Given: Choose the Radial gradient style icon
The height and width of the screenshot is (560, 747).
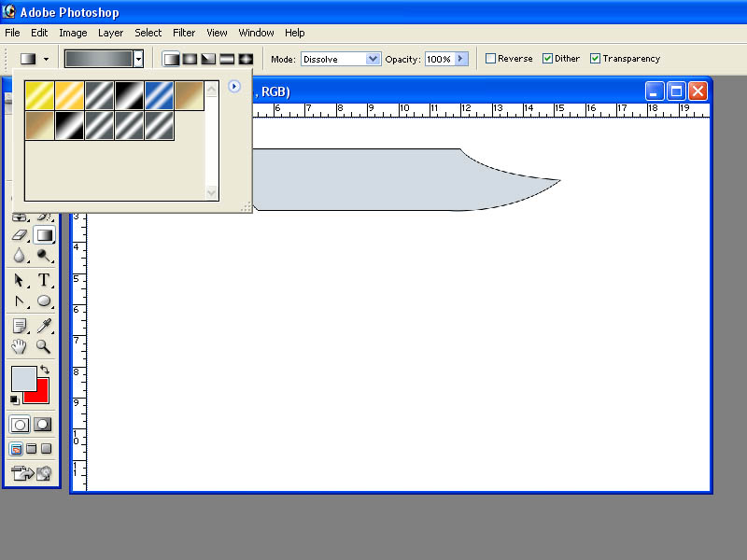Looking at the screenshot, I should coord(190,59).
